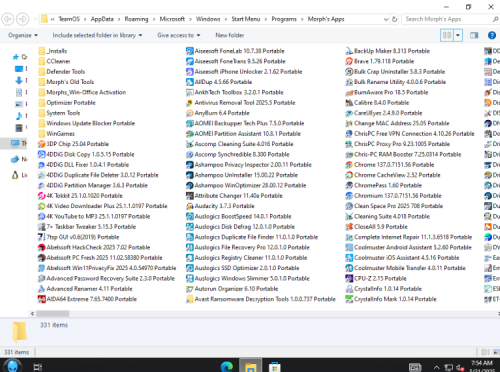Image resolution: width=500 pixels, height=372 pixels.
Task: Click the New folder button
Action: coord(230,35)
